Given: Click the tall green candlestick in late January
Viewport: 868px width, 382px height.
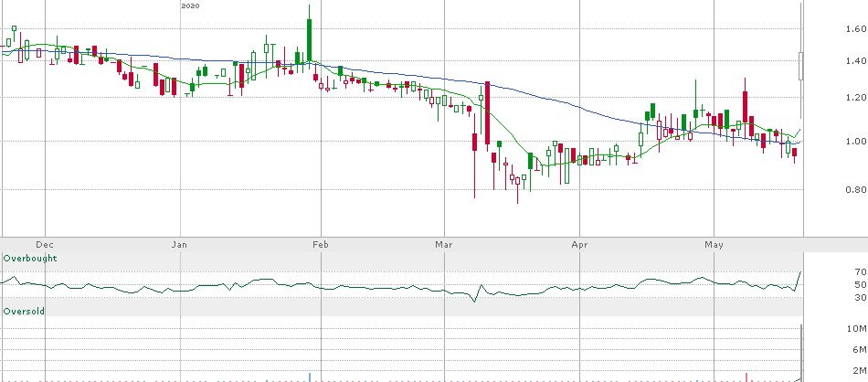Looking at the screenshot, I should click(x=310, y=41).
